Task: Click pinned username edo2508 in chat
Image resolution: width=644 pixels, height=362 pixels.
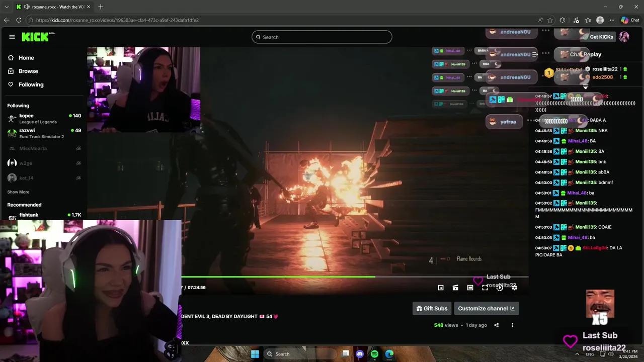Action: (x=603, y=77)
